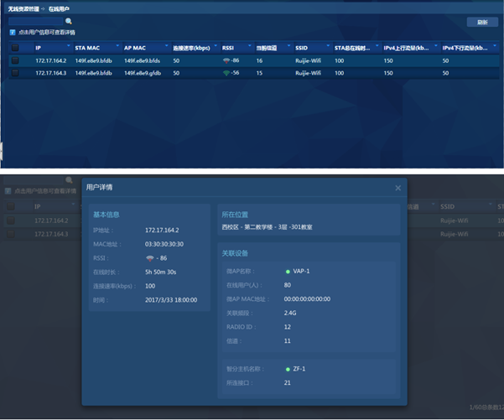Open the AP MAC column dropdown arrow
The height and width of the screenshot is (420, 504).
167,45
